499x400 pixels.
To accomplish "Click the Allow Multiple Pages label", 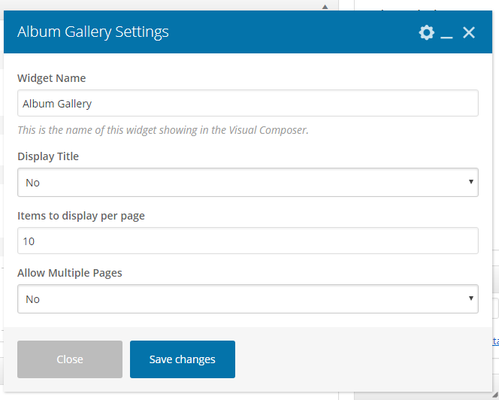I will [x=70, y=273].
